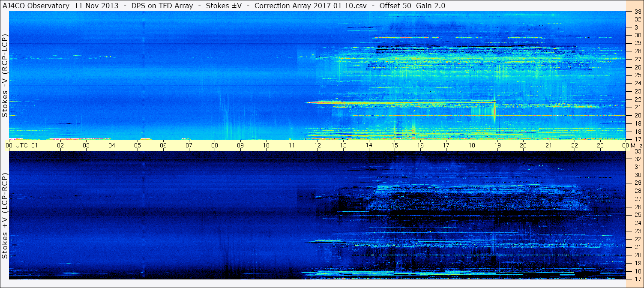Click the 05 hour mark on UTC axis
Image resolution: width=644 pixels, height=288 pixels.
138,145
